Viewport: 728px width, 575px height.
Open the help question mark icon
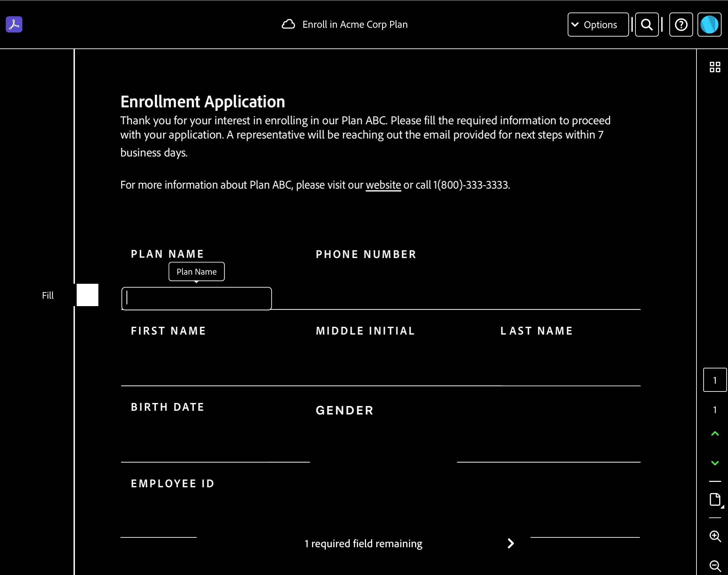click(681, 24)
